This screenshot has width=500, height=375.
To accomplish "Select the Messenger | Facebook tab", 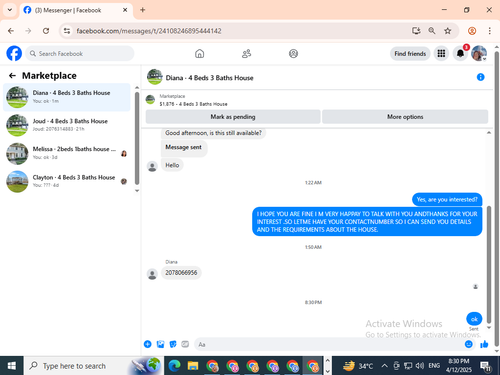I will (76, 10).
